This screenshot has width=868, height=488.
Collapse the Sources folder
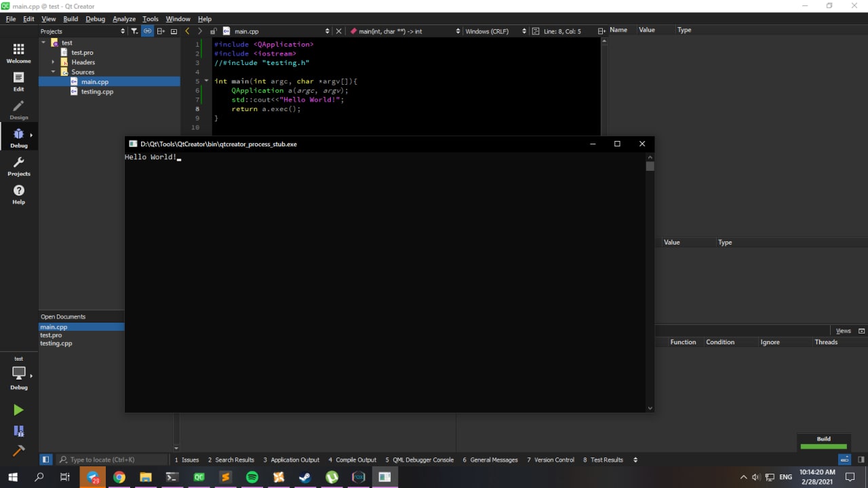click(x=54, y=72)
